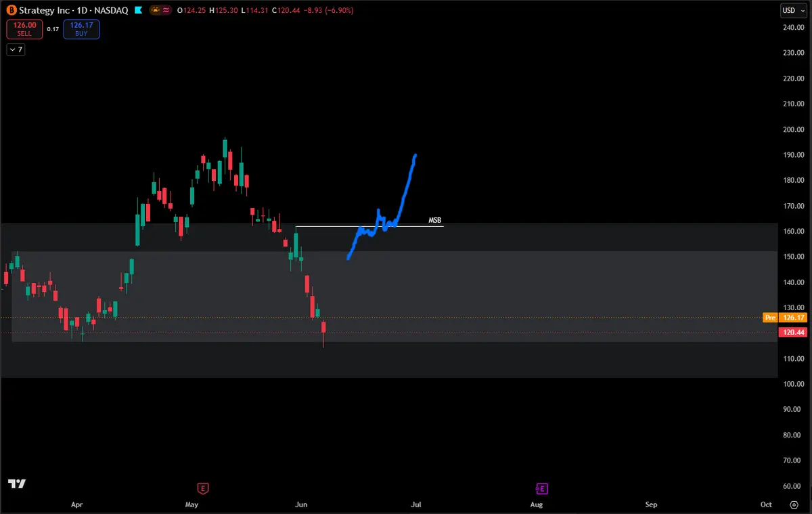Select the white MSB horizontal line
The width and height of the screenshot is (812, 514).
369,226
